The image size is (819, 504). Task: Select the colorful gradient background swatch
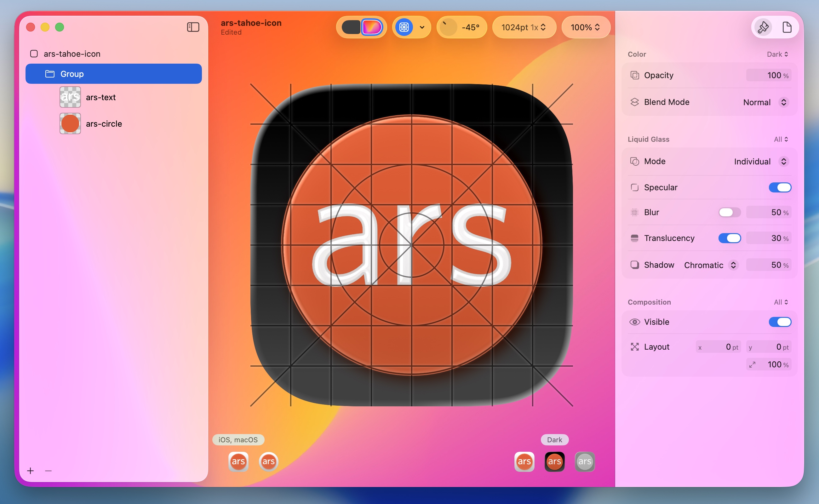pyautogui.click(x=372, y=27)
